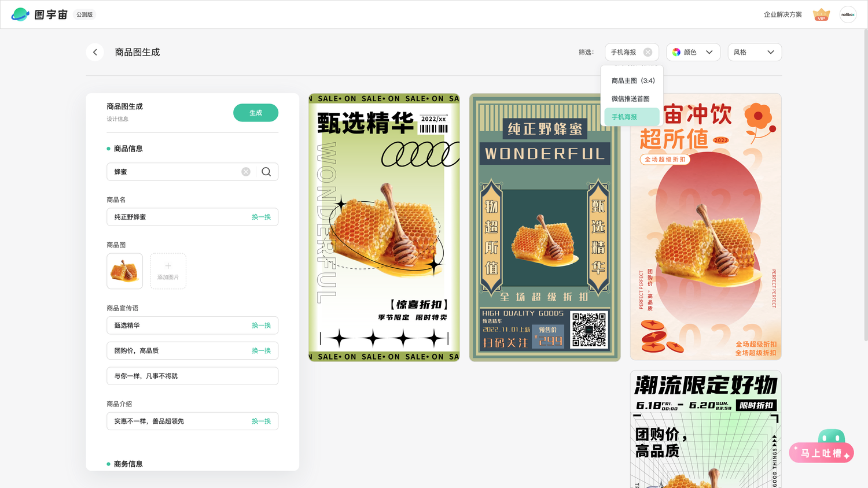Viewport: 868px width, 488px height.
Task: Select the teal 纯正野蜂蜜 poster
Action: pyautogui.click(x=545, y=227)
